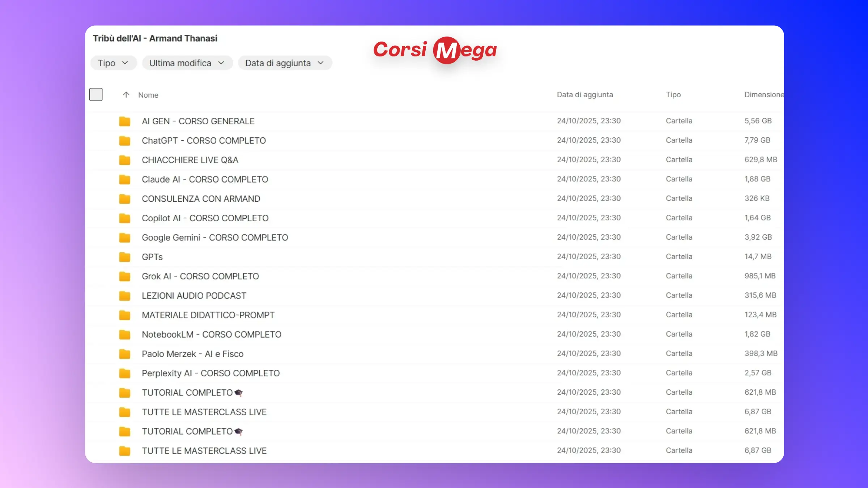Screen dimensions: 868x488
Task: Click the 14,7 MB size value
Action: (758, 257)
